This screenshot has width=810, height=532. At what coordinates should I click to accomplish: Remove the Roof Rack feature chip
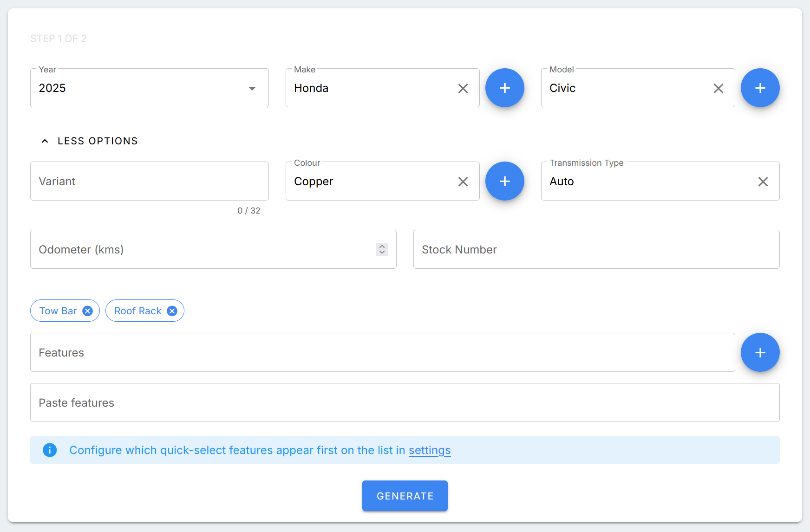(x=172, y=311)
